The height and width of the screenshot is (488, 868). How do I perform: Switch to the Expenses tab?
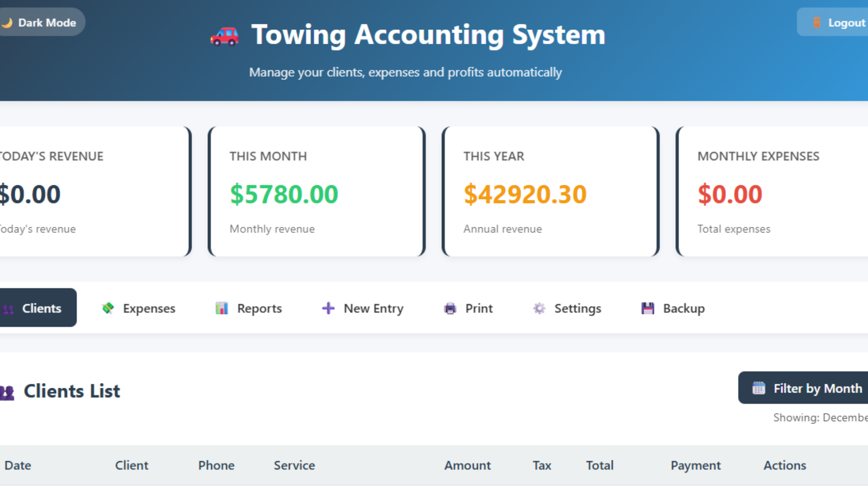[x=139, y=308]
